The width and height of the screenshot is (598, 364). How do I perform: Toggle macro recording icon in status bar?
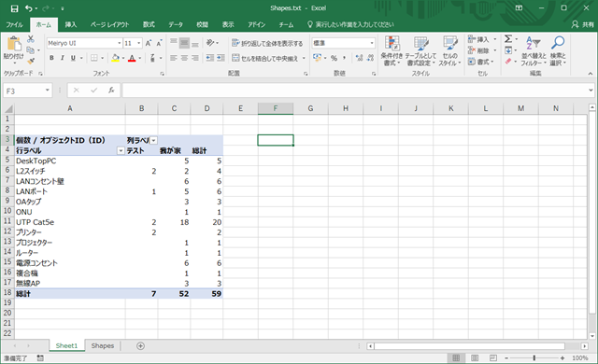(40, 357)
